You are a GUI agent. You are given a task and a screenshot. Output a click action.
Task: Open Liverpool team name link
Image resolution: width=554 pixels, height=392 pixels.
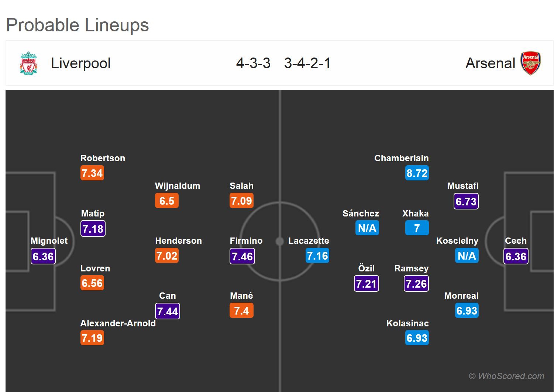pos(80,63)
